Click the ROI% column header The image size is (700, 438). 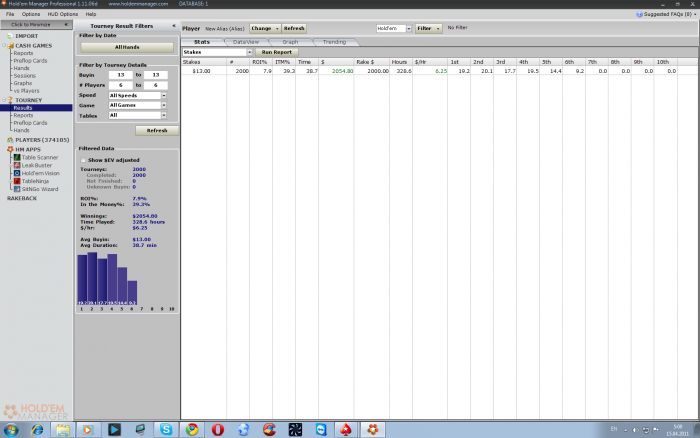click(261, 62)
